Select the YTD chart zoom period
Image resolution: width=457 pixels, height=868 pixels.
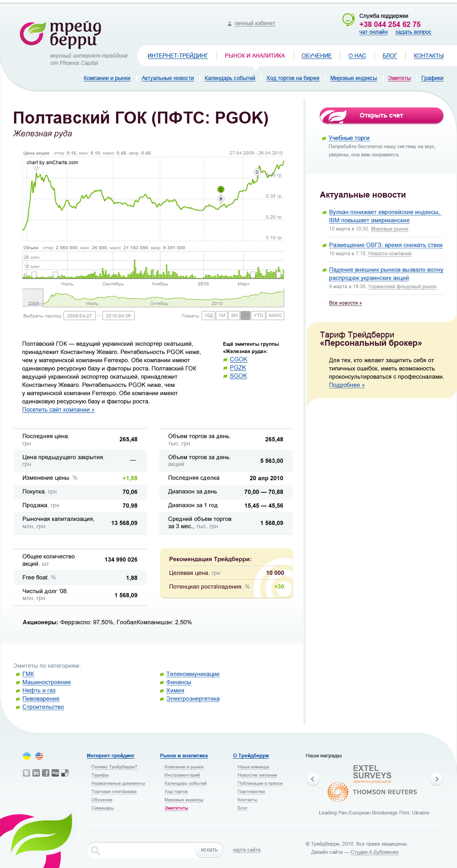pos(258,316)
